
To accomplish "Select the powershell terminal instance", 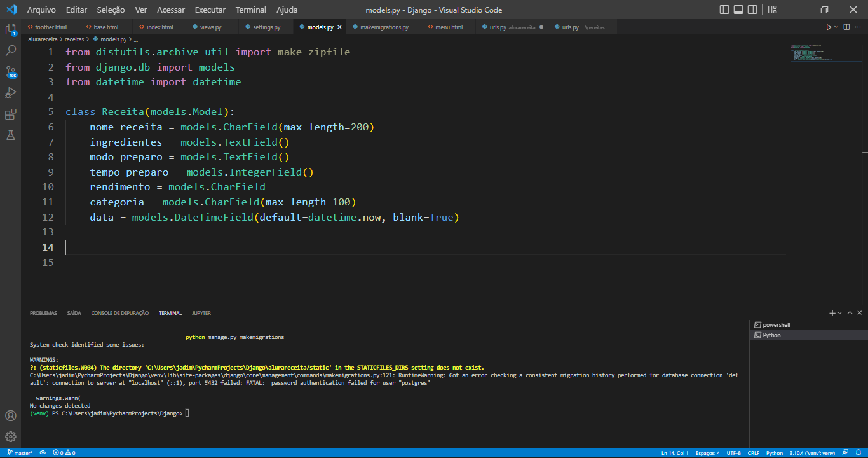I will click(808, 325).
